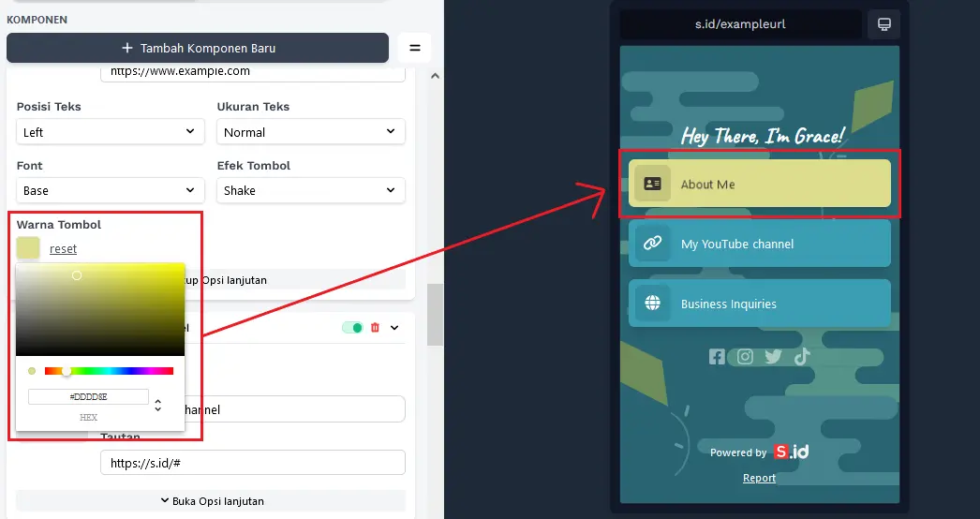
Task: Click Tambah Komponen Baru button
Action: click(198, 48)
